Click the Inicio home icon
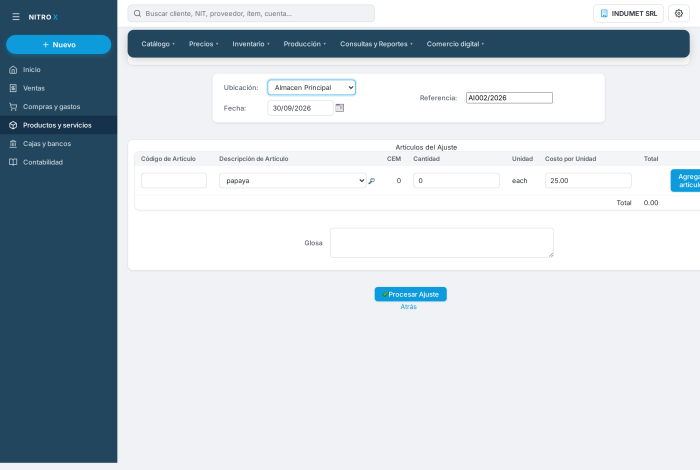 [x=13, y=70]
